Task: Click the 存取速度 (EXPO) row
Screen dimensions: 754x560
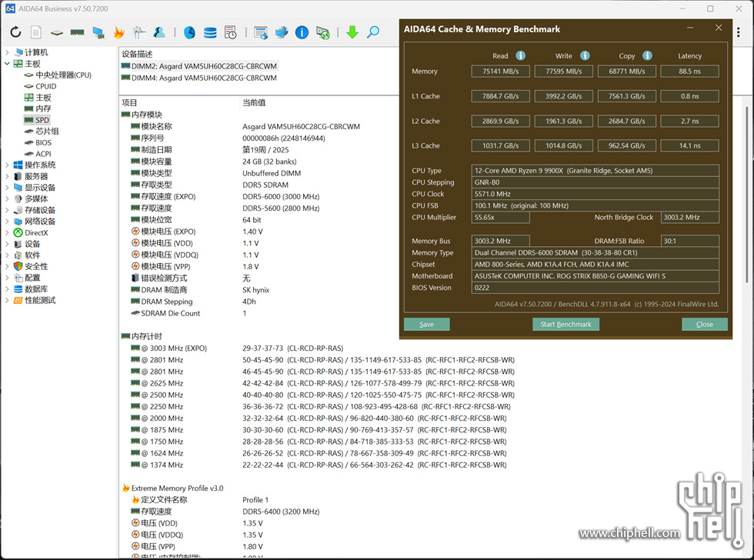Action: [x=225, y=197]
